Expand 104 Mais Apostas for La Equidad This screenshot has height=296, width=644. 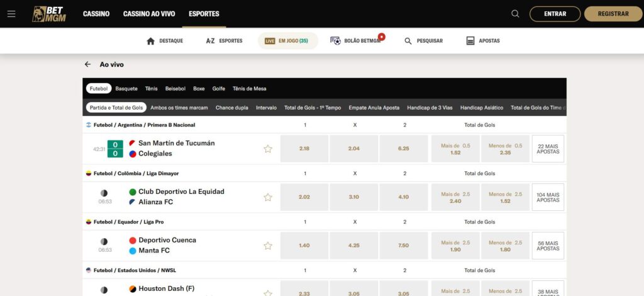(x=548, y=197)
